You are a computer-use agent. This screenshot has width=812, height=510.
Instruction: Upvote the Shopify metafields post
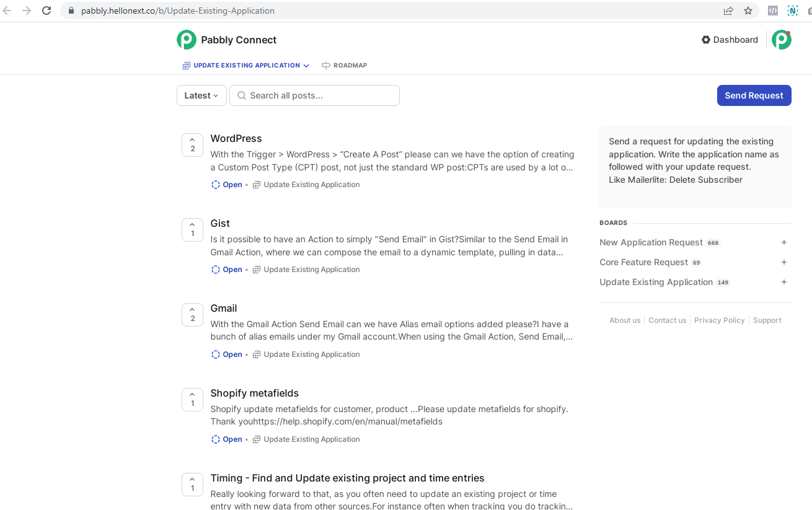pos(192,400)
